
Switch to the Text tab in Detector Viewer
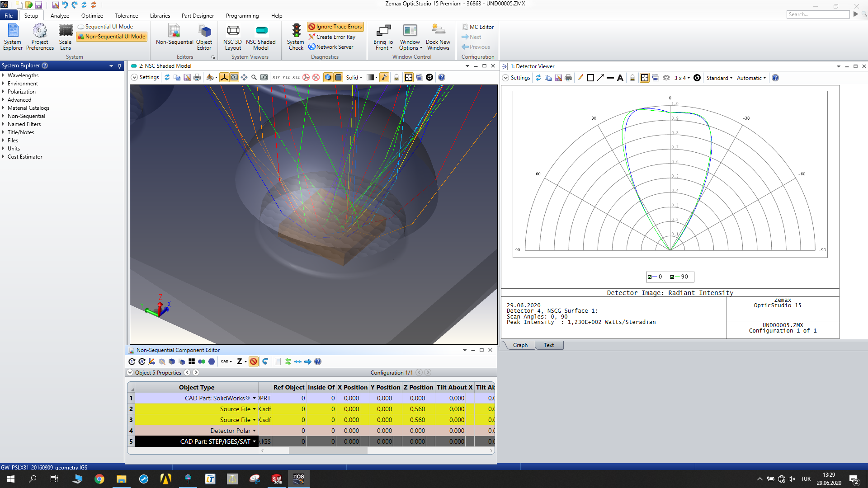(548, 345)
